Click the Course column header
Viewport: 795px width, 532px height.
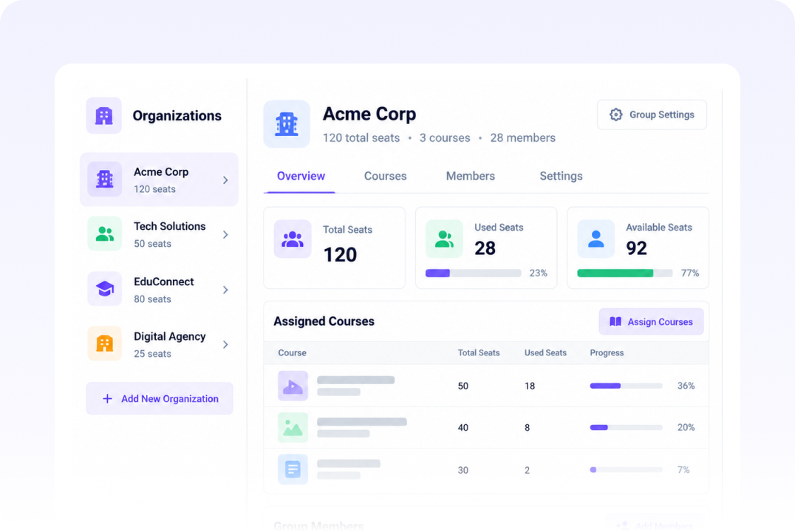[292, 352]
